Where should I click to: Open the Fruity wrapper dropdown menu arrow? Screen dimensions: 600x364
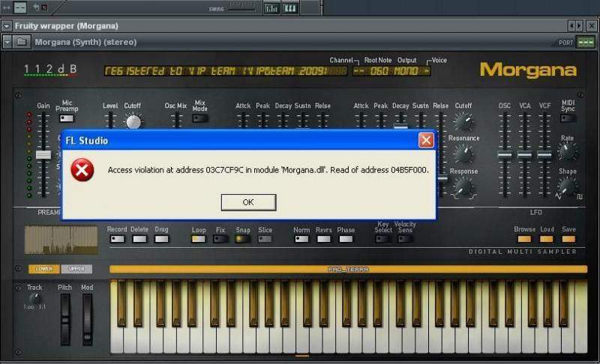coord(7,26)
